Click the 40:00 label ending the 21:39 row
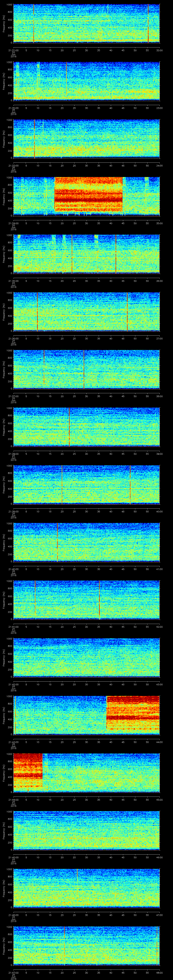This screenshot has width=173, height=980. click(159, 511)
